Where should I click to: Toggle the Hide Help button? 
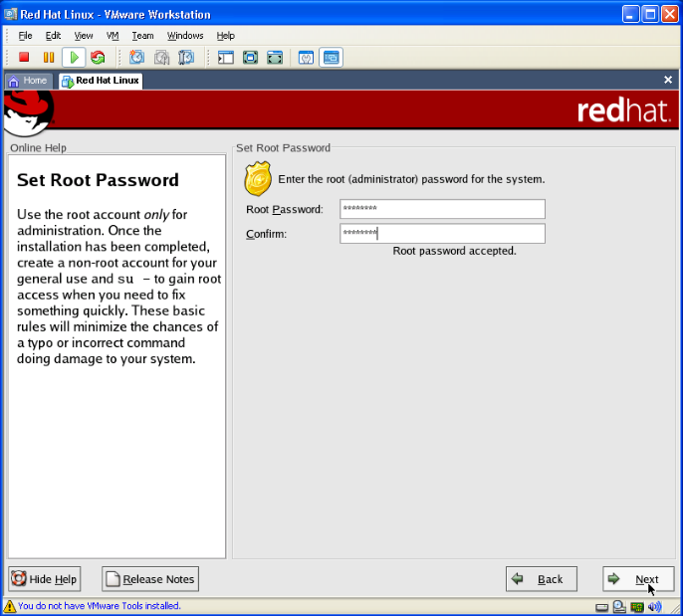pyautogui.click(x=44, y=579)
